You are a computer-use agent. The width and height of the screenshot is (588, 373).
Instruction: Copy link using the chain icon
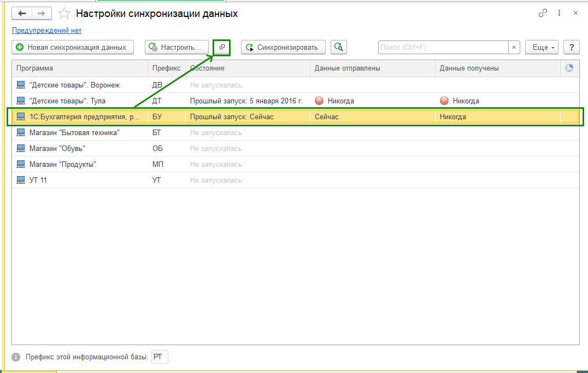coord(543,13)
